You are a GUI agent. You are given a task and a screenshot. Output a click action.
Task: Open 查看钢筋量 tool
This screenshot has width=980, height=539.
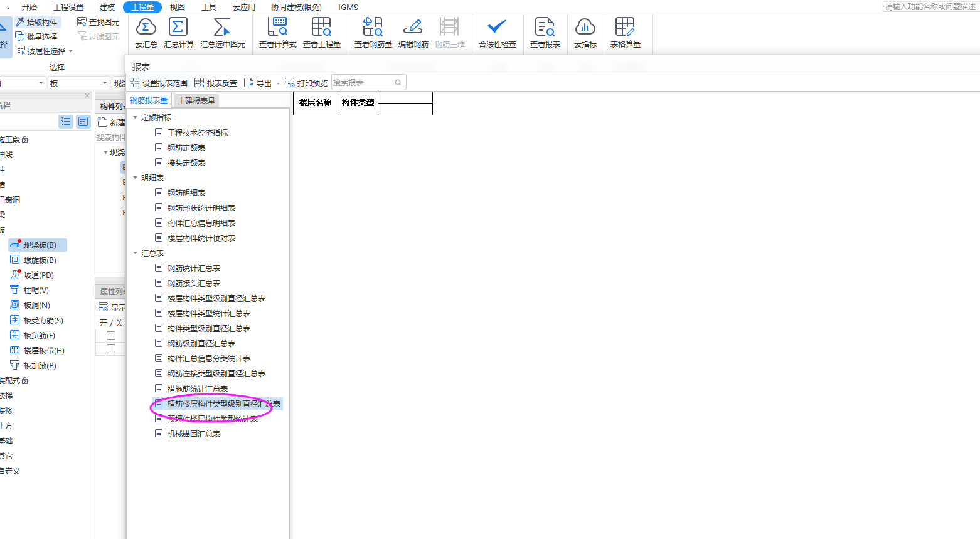coord(373,33)
